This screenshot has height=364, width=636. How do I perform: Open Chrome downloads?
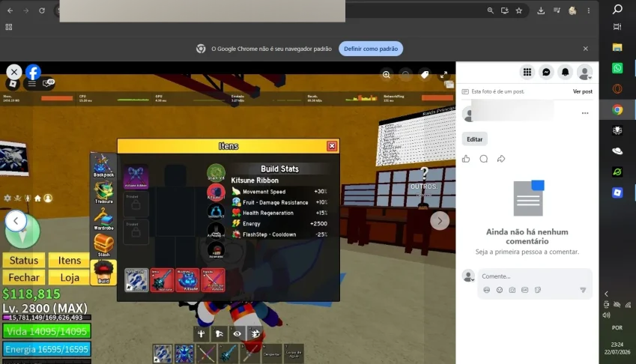click(541, 10)
